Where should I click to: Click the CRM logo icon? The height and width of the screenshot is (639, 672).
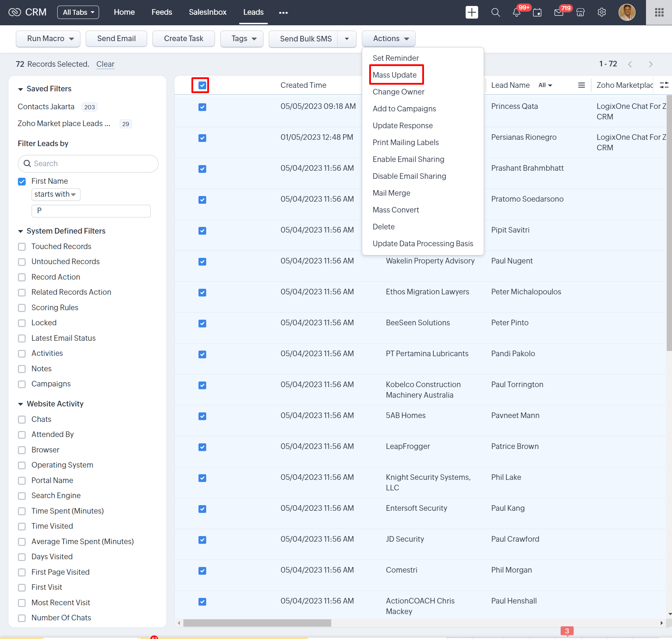click(x=15, y=12)
